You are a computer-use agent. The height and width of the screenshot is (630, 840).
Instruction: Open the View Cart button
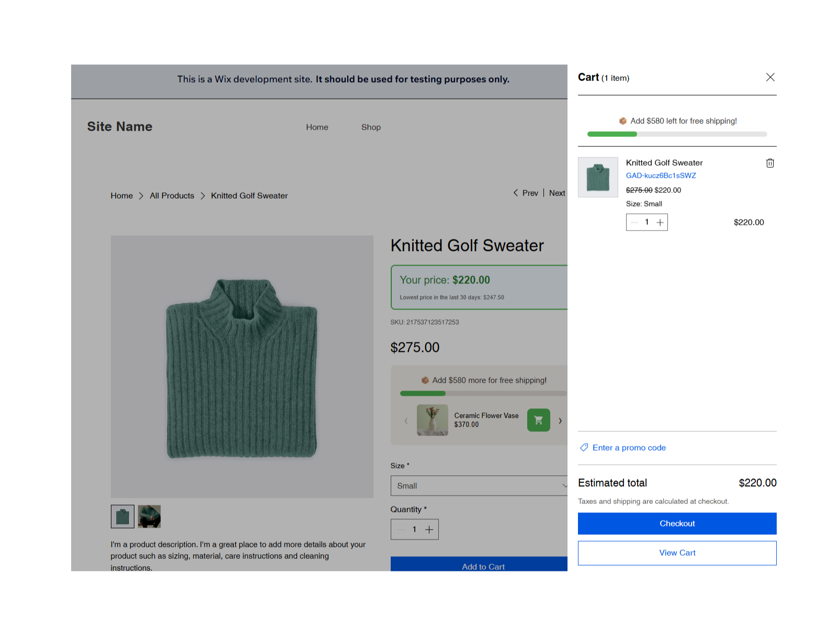point(677,553)
